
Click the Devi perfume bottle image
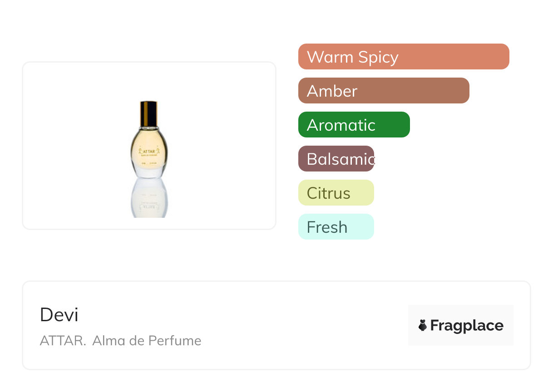(149, 145)
